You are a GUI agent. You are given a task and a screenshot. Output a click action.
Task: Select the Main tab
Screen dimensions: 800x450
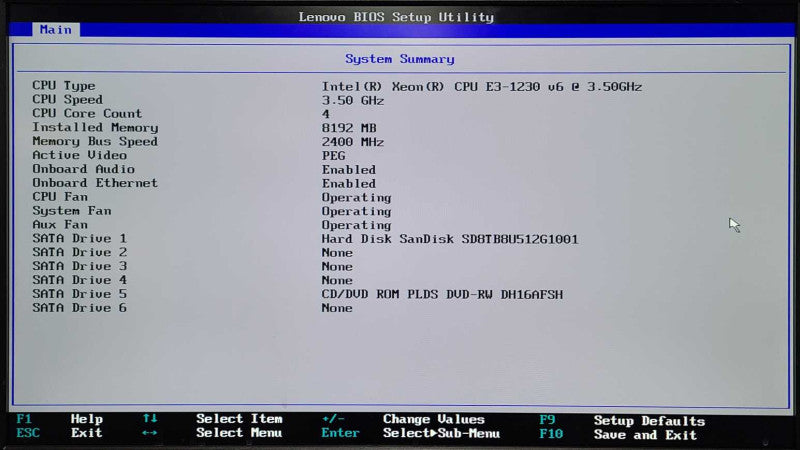56,30
